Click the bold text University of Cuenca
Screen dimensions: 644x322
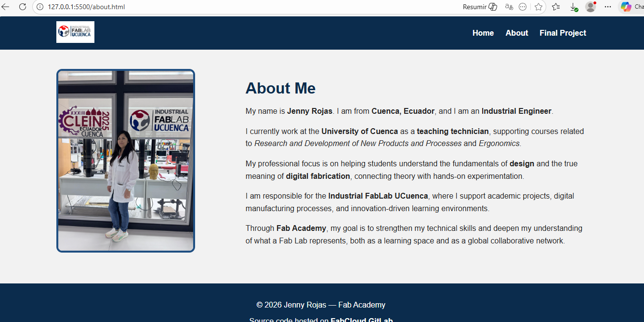[360, 131]
